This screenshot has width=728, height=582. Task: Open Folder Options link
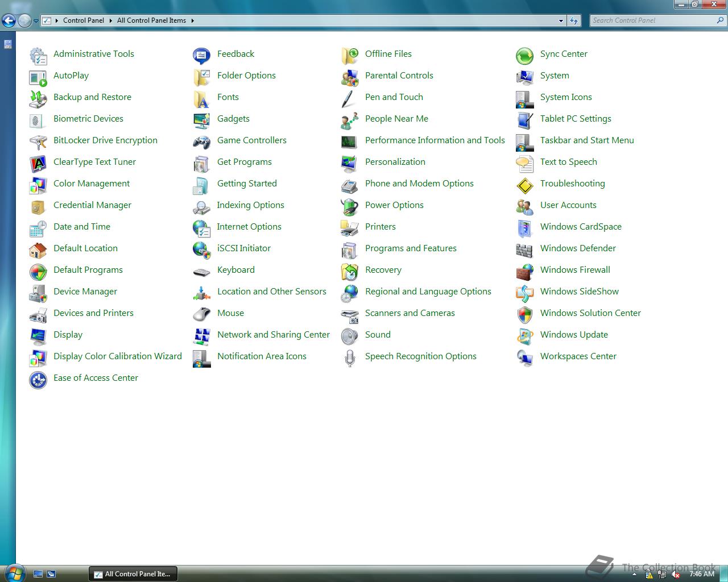(246, 75)
